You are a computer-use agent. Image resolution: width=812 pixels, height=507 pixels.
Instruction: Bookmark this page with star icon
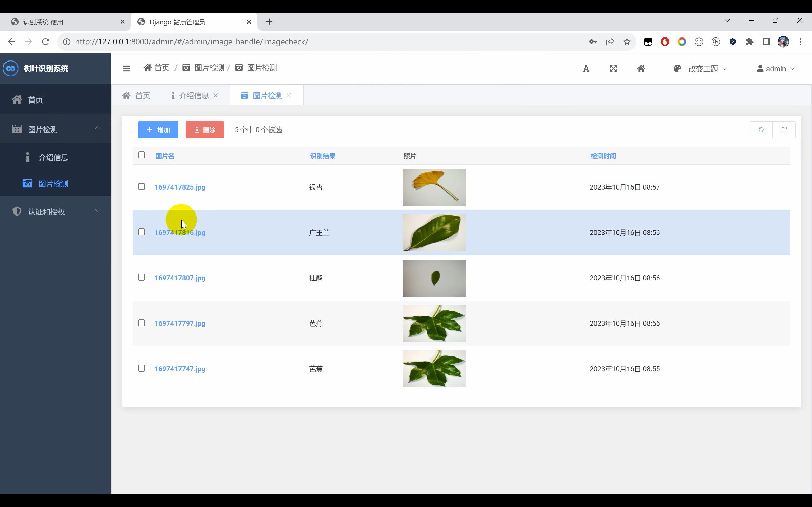tap(627, 41)
